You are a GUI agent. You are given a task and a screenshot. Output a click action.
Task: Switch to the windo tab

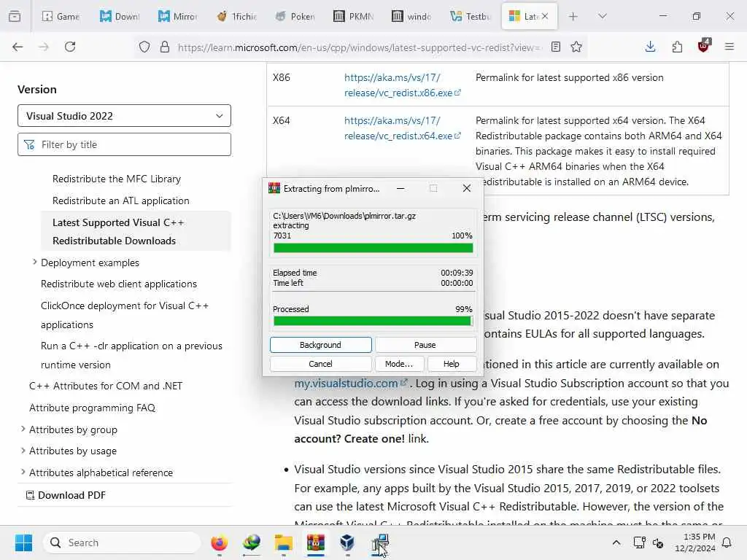click(411, 16)
